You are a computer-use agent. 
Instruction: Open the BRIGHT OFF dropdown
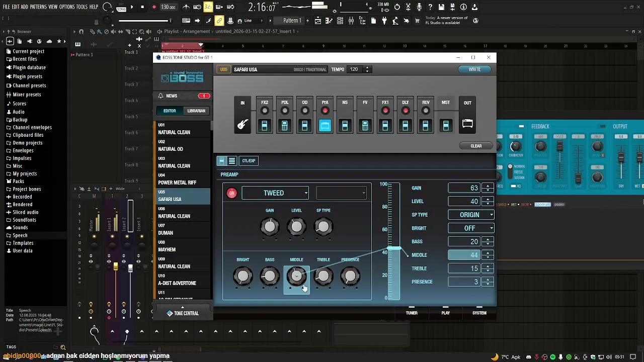[x=471, y=228]
